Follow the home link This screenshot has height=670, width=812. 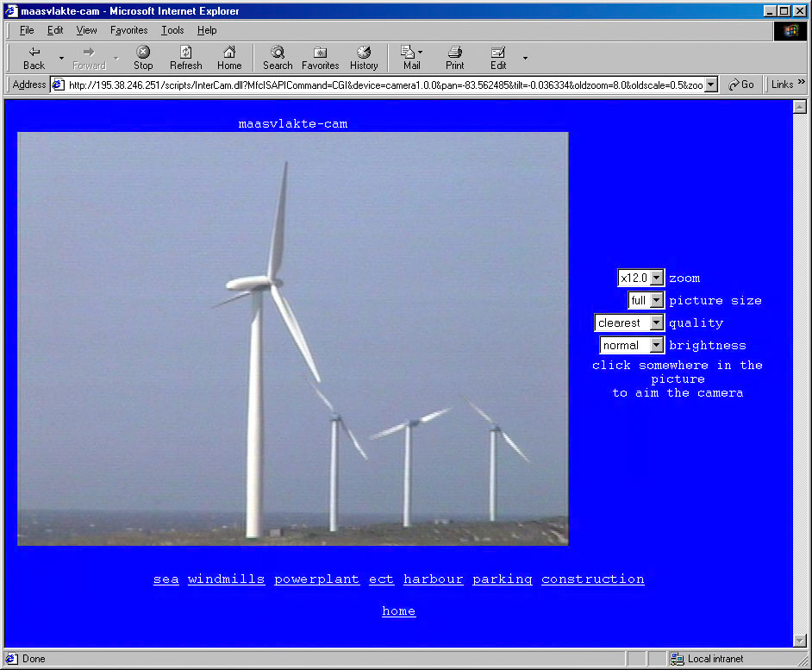coord(399,611)
